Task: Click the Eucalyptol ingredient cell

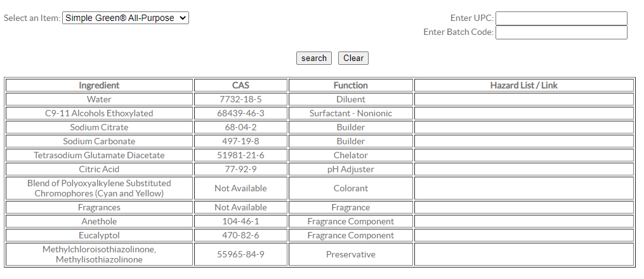Action: click(99, 235)
